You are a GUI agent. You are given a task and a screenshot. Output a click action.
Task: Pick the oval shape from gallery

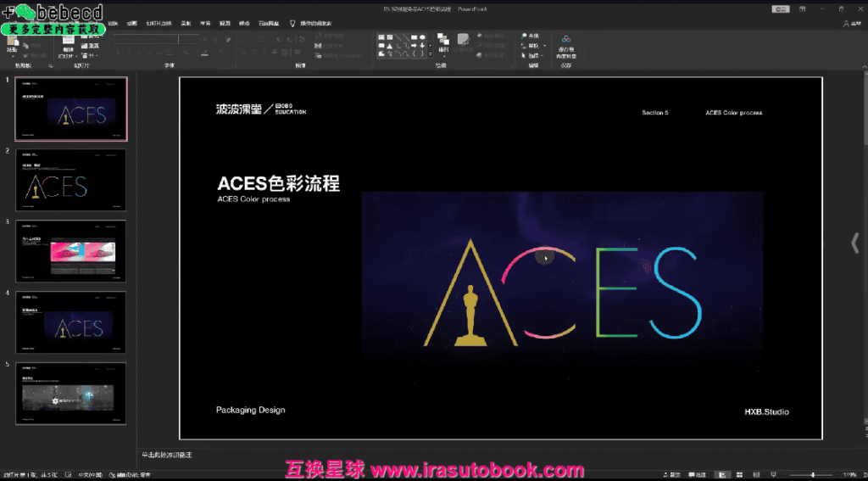coord(422,37)
